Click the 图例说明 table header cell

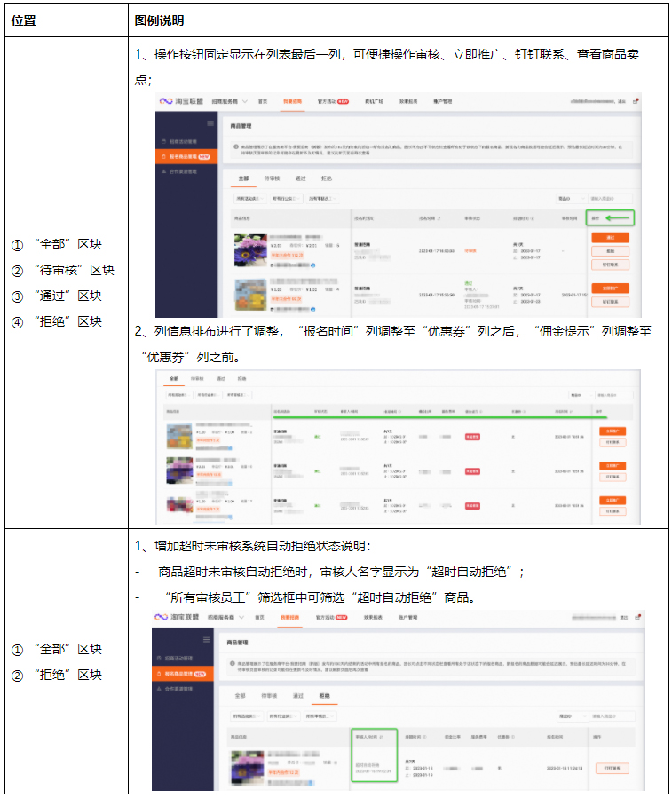398,20
